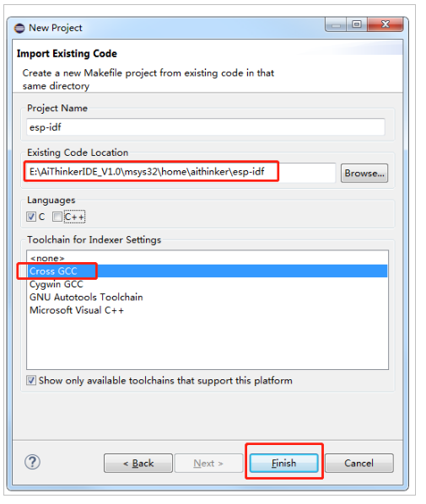Focus the Existing Code Location field
426x504 pixels.
point(181,173)
